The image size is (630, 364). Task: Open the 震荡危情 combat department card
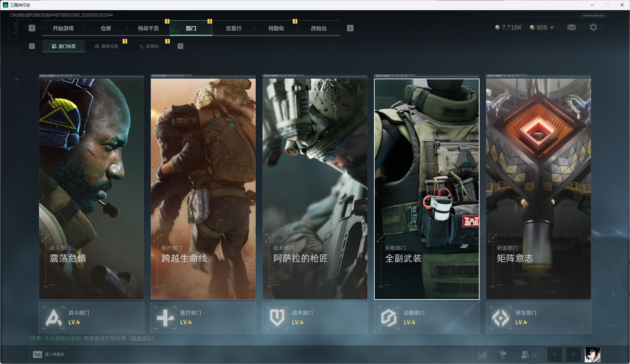[91, 189]
